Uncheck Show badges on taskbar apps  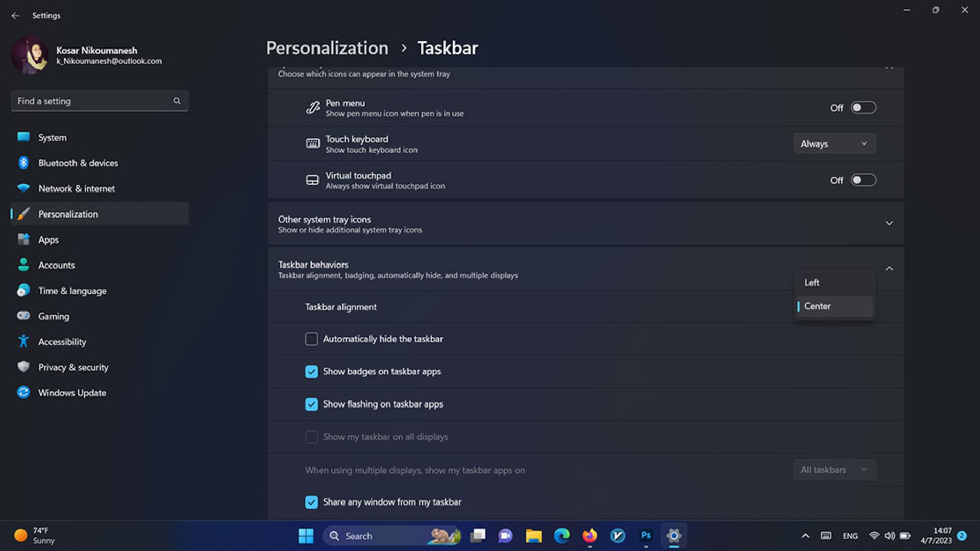click(x=311, y=372)
